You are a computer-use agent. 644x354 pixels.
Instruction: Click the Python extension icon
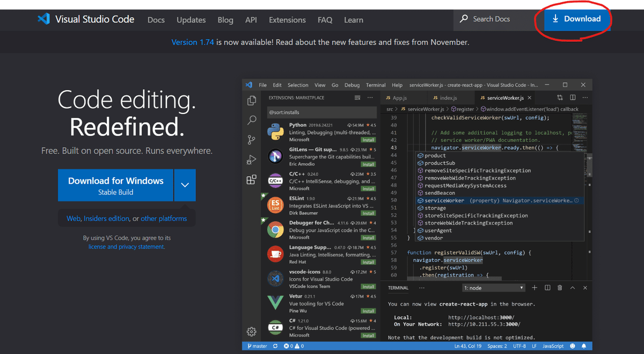(275, 132)
